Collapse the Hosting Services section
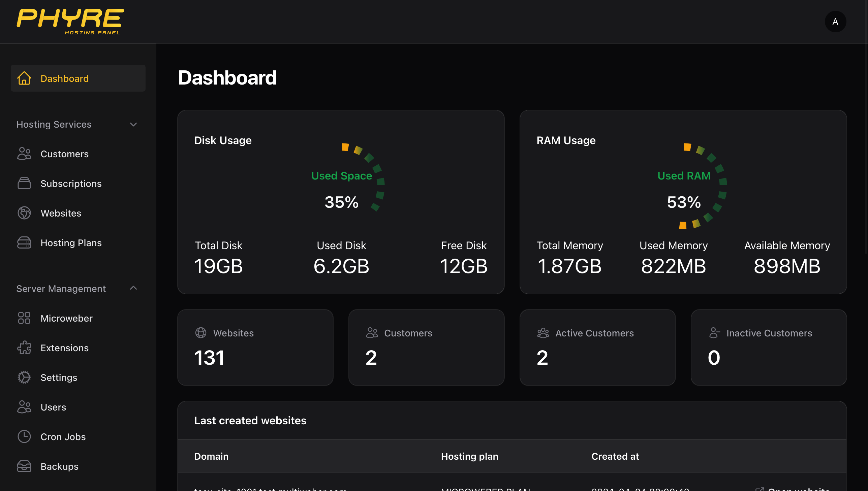This screenshot has width=868, height=491. tap(133, 124)
